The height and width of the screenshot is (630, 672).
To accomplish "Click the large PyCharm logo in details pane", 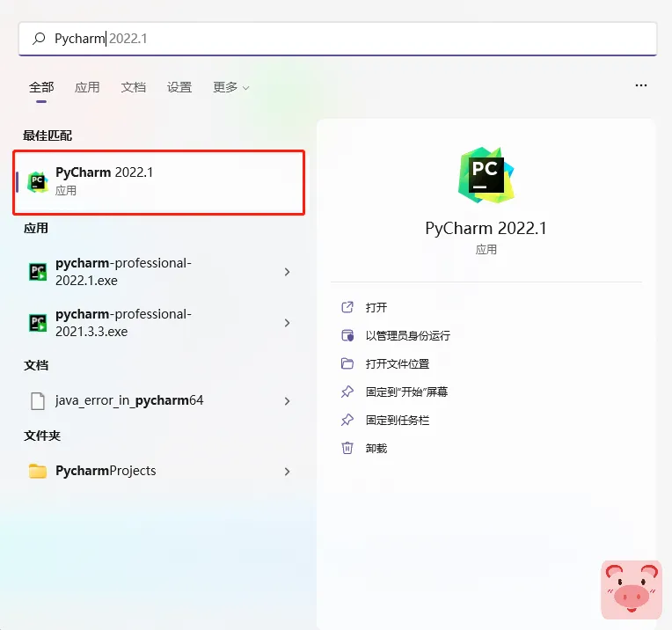I will [x=486, y=174].
